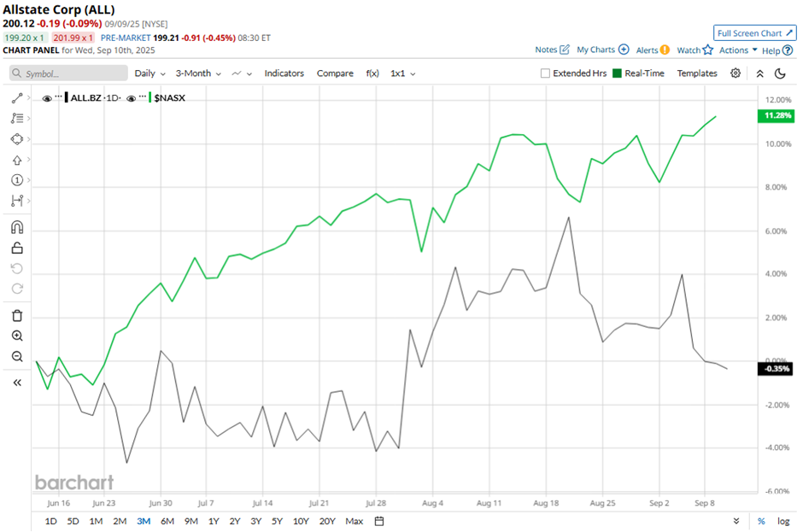Redo the last chart action
803x532 pixels.
[x=17, y=289]
